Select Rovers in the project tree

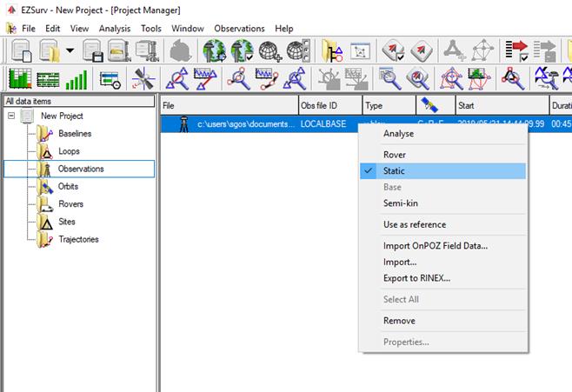coord(70,204)
